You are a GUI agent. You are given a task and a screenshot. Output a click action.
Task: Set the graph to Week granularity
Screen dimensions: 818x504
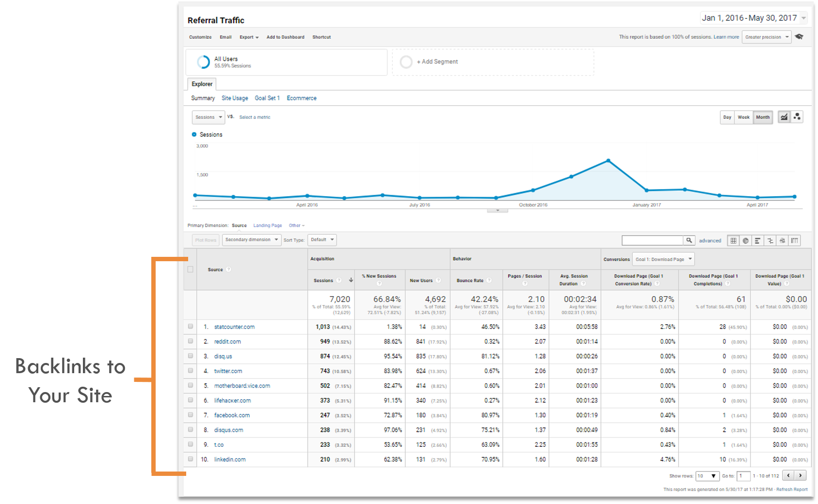pyautogui.click(x=743, y=117)
